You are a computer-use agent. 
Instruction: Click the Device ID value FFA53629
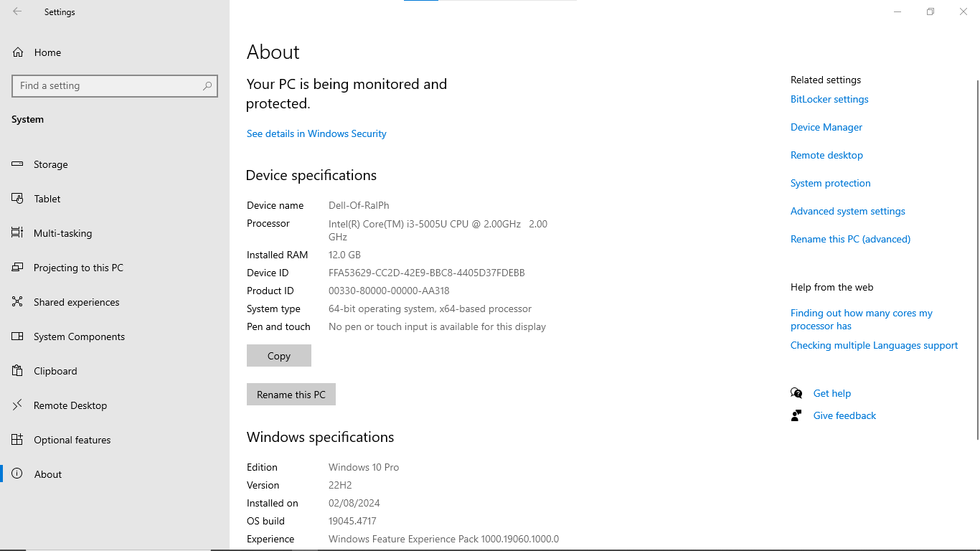[427, 273]
